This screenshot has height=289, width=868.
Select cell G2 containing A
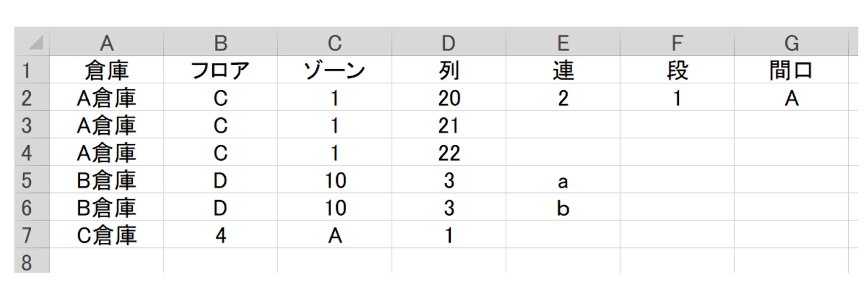point(791,98)
